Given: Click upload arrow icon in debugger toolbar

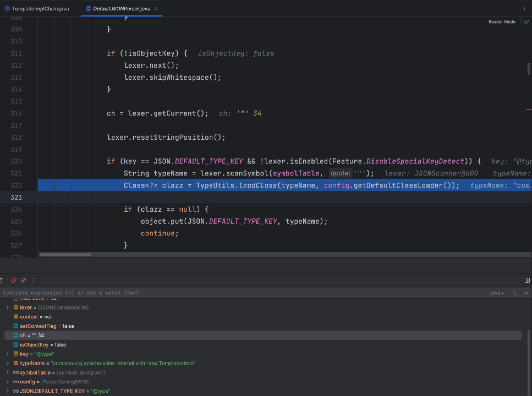Looking at the screenshot, I should [1, 280].
